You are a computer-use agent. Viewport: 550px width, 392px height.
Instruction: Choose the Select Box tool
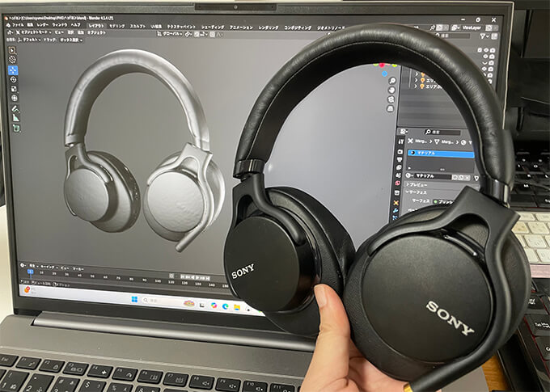pyautogui.click(x=13, y=49)
